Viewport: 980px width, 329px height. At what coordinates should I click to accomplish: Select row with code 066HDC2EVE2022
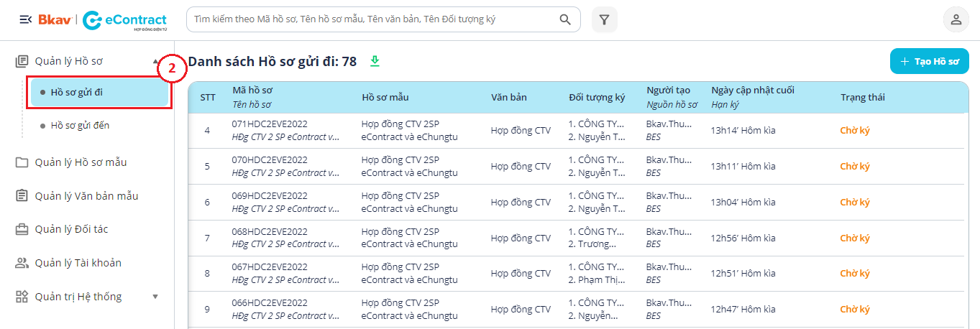point(270,303)
